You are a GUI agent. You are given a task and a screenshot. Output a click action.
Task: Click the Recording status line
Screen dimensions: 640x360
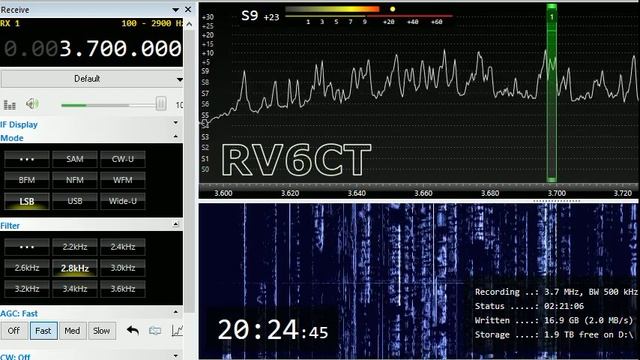click(x=556, y=292)
